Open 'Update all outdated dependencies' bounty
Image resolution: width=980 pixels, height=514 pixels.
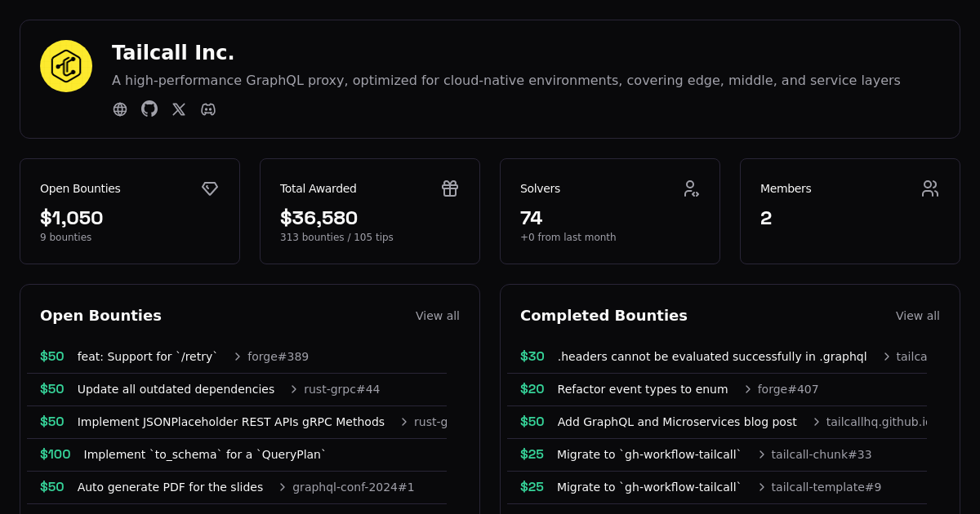pyautogui.click(x=176, y=389)
